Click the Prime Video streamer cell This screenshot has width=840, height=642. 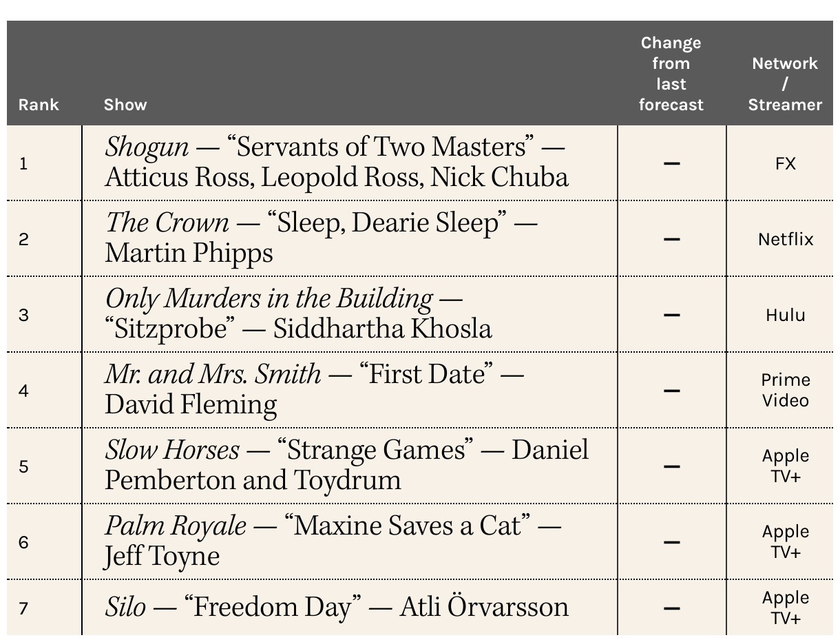[x=786, y=390]
